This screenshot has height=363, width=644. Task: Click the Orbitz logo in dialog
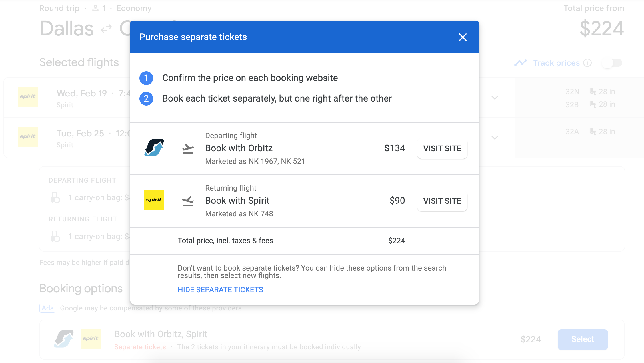[154, 148]
